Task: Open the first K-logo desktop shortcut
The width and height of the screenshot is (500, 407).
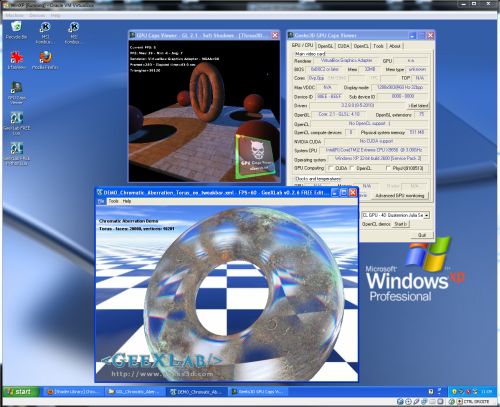Action: [45, 33]
